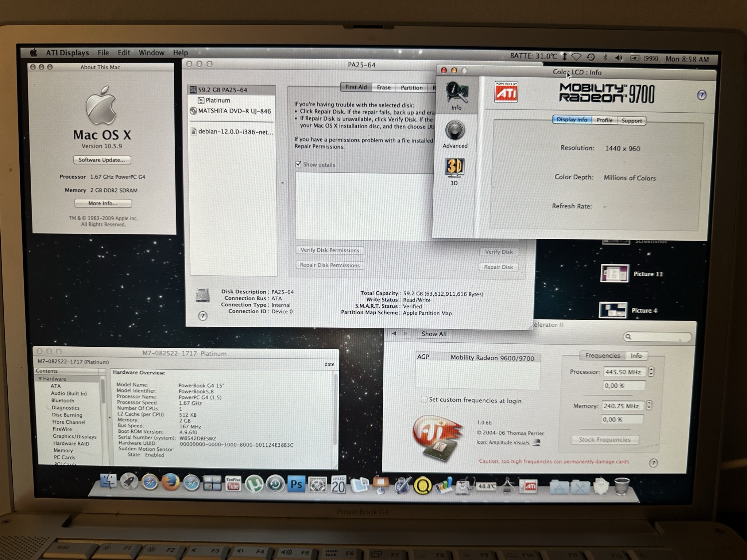Collapse the Hardware section in System Profiler
Screen dimensions: 747x560
pos(40,378)
